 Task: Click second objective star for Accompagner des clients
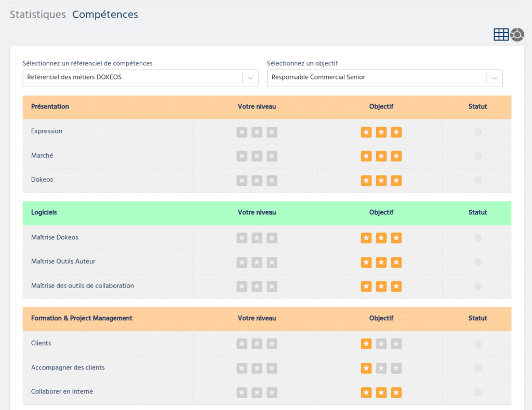pos(381,368)
